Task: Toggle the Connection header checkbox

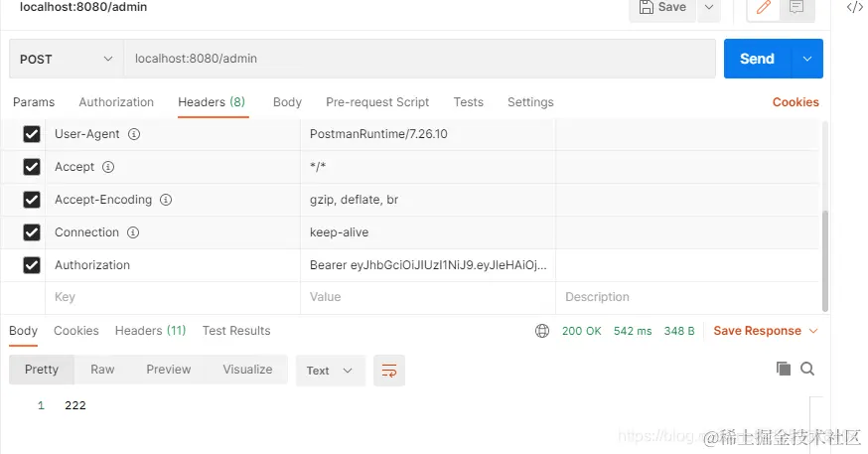Action: click(32, 232)
